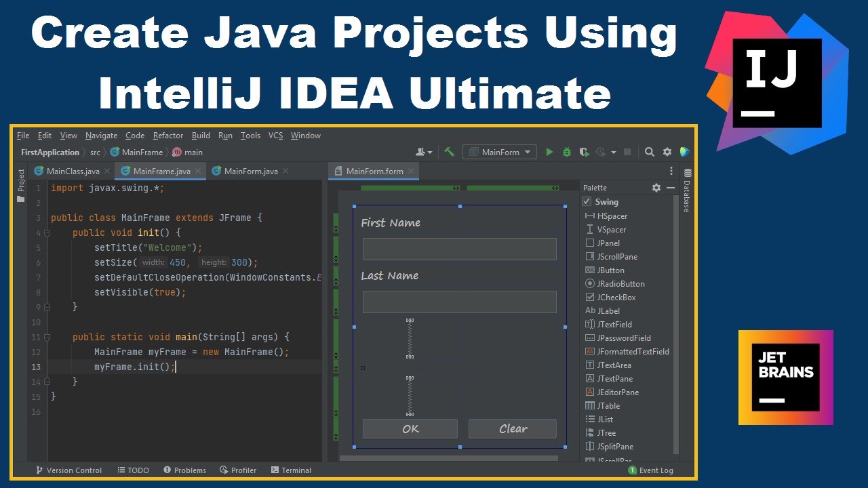
Task: Open the Database tool window stripe
Action: click(686, 191)
